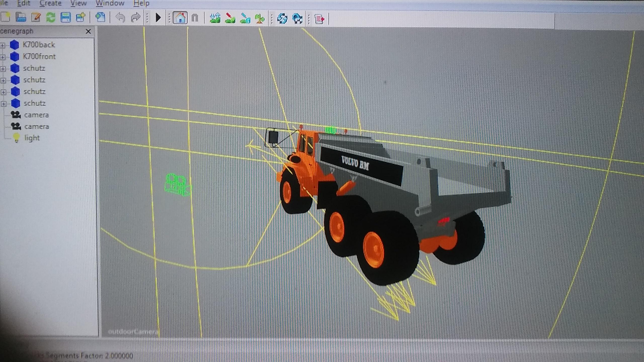Viewport: 644px width, 362px height.
Task: Click the green Reload scene icon
Action: 51,18
